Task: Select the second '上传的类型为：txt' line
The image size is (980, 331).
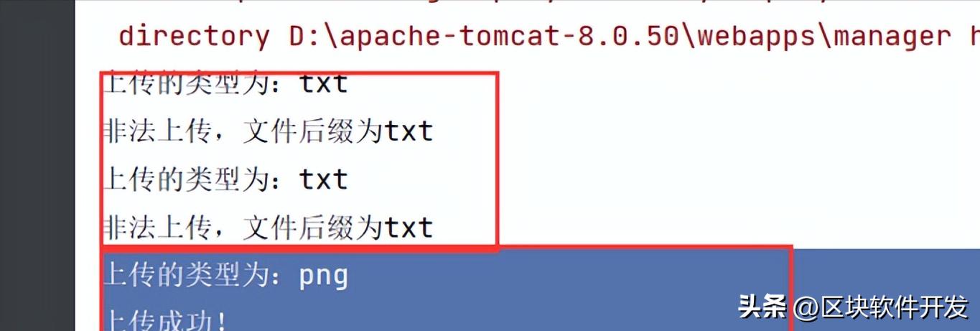Action: coord(226,179)
